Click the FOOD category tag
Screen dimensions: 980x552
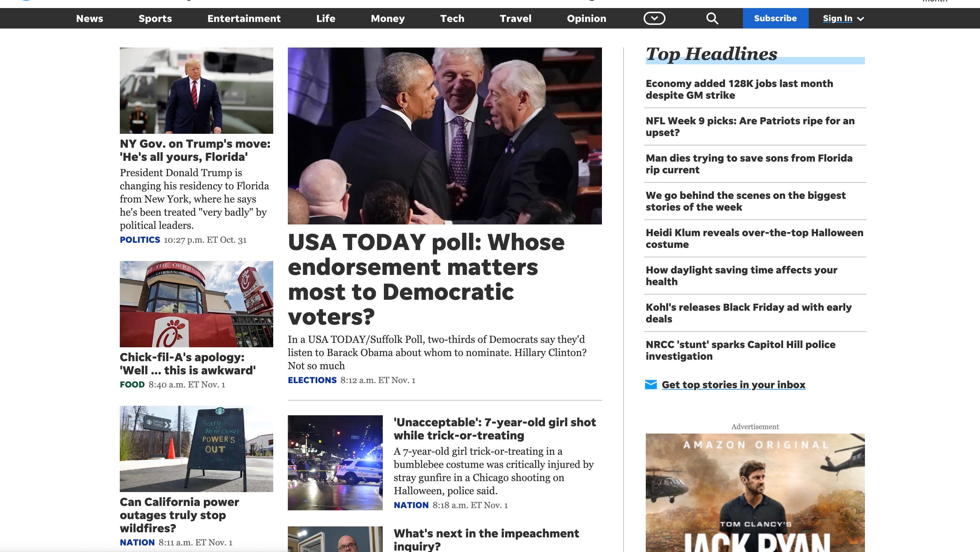click(x=132, y=385)
